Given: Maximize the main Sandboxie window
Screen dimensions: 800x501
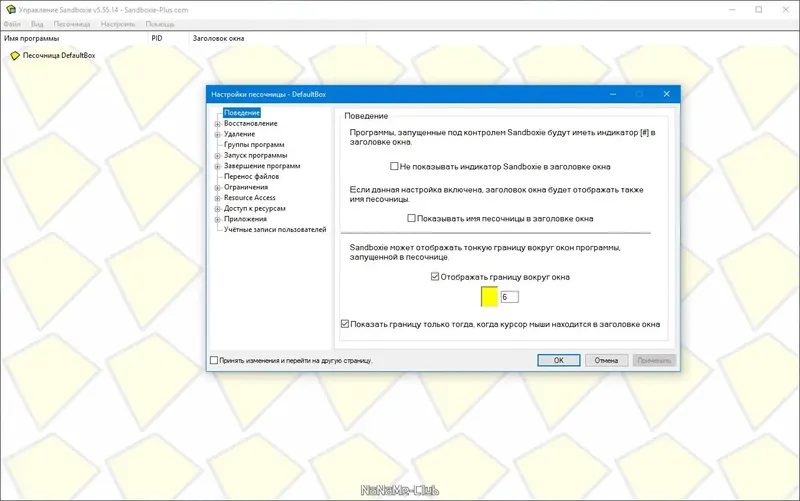Looking at the screenshot, I should [759, 10].
